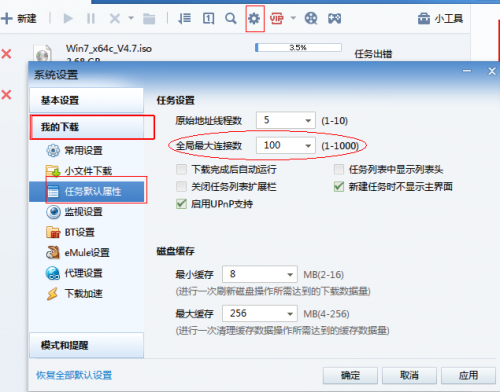Image resolution: width=500 pixels, height=392 pixels.
Task: Click the sort tasks toolbar icon
Action: pos(184,18)
